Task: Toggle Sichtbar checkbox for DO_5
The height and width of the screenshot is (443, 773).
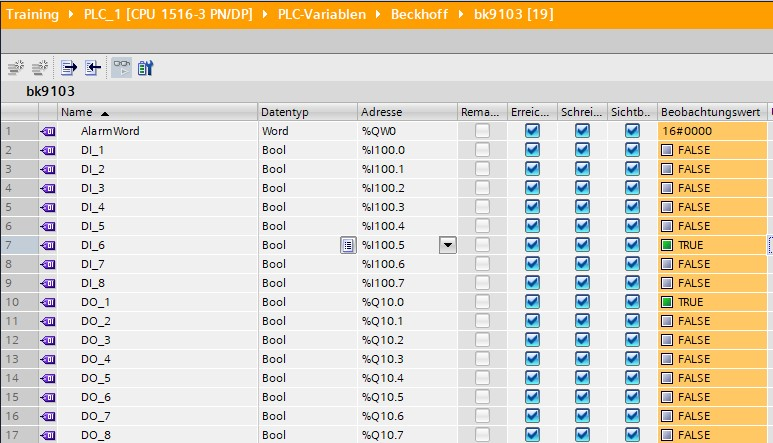Action: [632, 378]
